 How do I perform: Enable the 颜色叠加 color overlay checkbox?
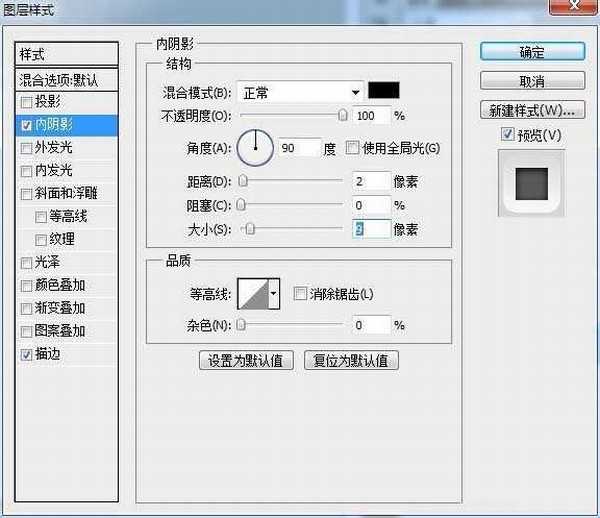click(x=26, y=286)
